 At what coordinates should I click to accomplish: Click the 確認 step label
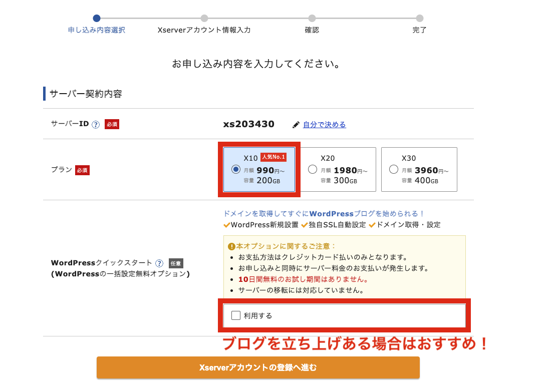pos(312,30)
